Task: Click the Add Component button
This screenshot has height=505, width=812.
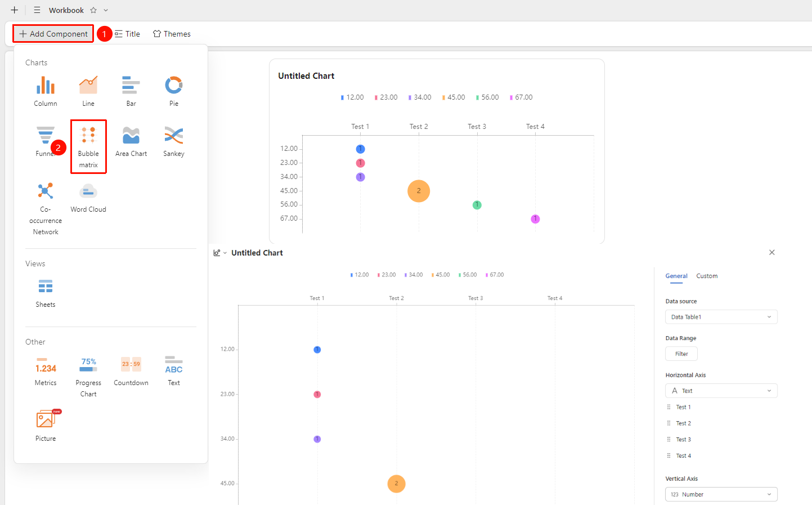Action: click(53, 34)
